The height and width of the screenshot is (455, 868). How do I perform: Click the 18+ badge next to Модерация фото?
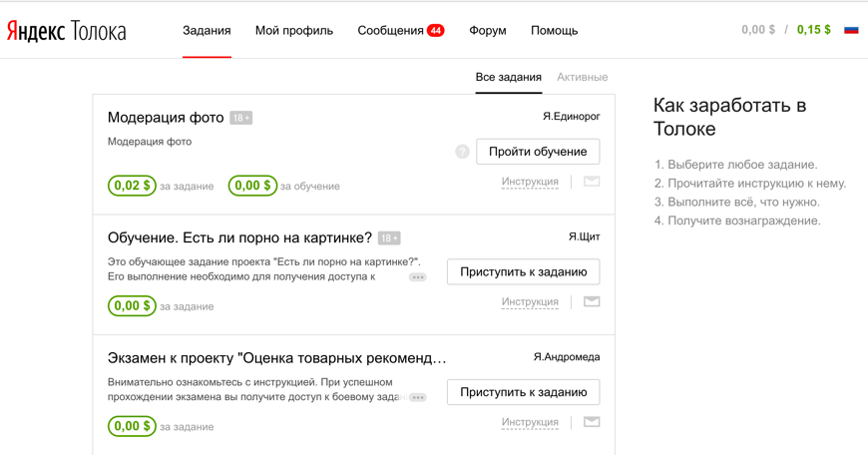point(240,118)
